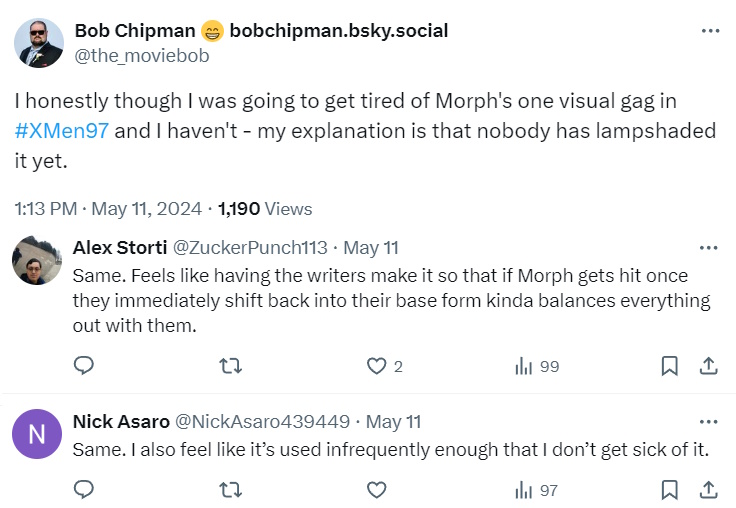Image resolution: width=736 pixels, height=508 pixels.
Task: Reply to Alex Storti's comment
Action: (84, 366)
